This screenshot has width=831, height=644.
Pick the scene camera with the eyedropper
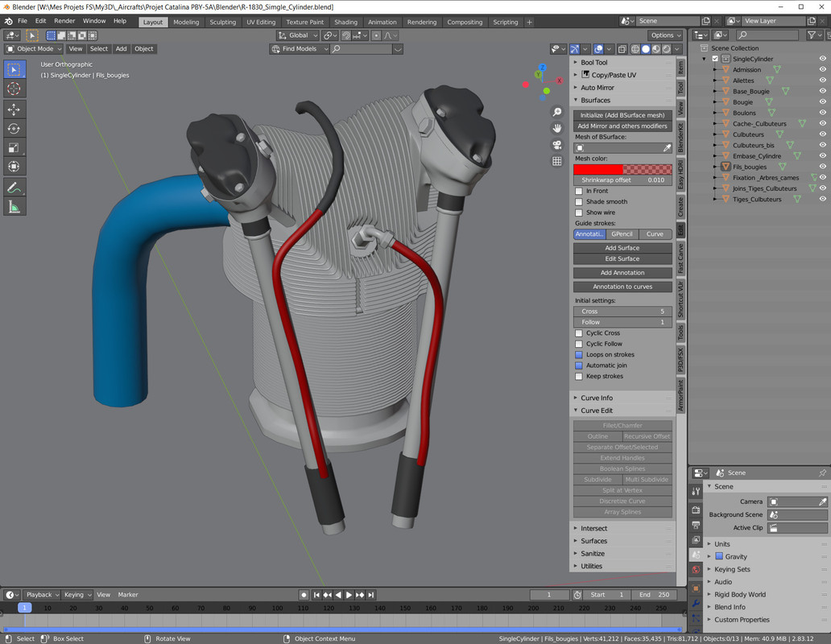[x=822, y=502]
